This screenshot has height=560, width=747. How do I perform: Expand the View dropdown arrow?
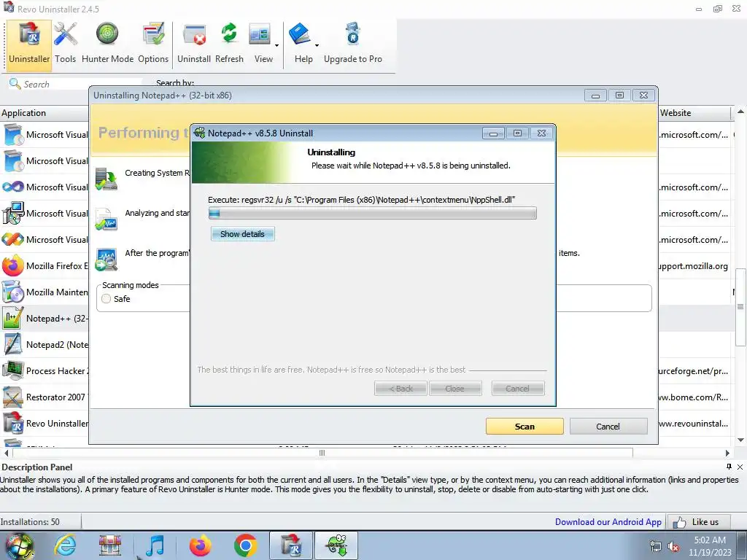coord(276,46)
